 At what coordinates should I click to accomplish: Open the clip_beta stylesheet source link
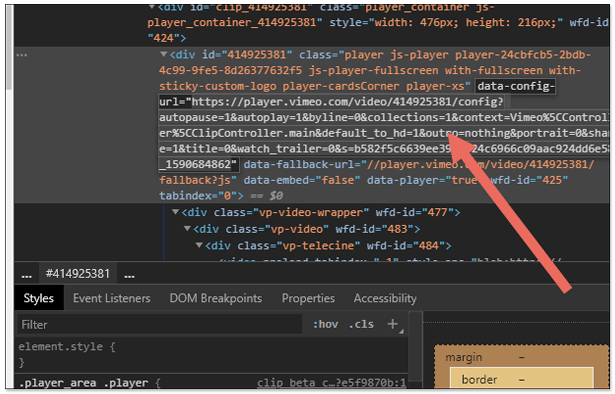(331, 383)
